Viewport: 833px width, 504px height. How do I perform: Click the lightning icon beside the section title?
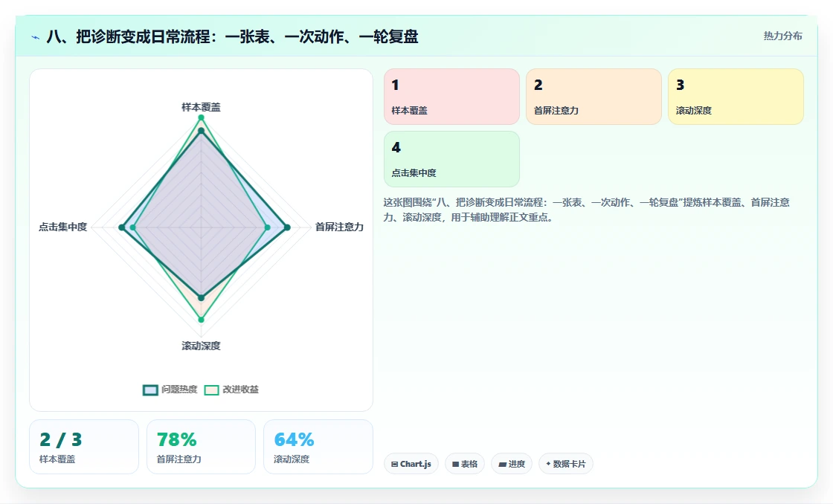click(36, 37)
